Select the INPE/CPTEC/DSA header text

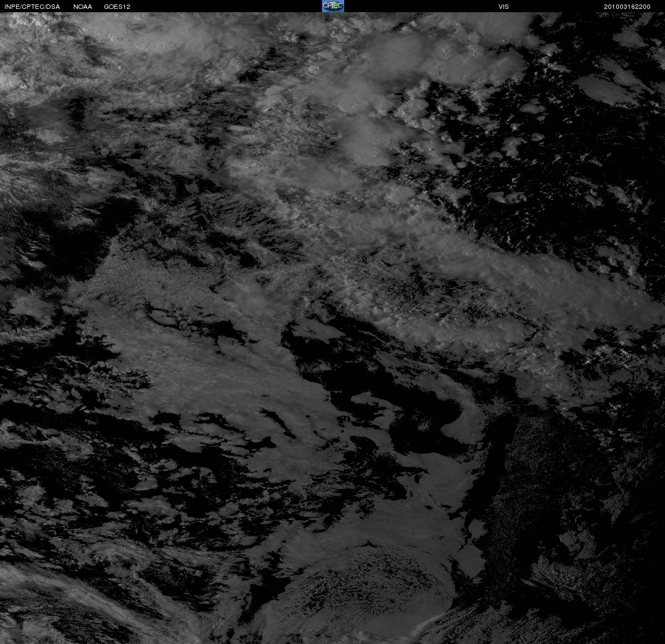[x=32, y=7]
